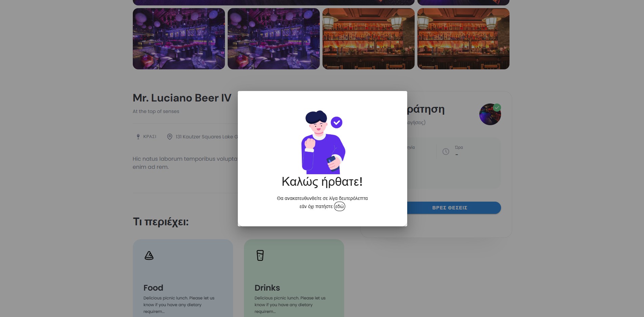
Task: Click the round venue avatar image
Action: (489, 115)
